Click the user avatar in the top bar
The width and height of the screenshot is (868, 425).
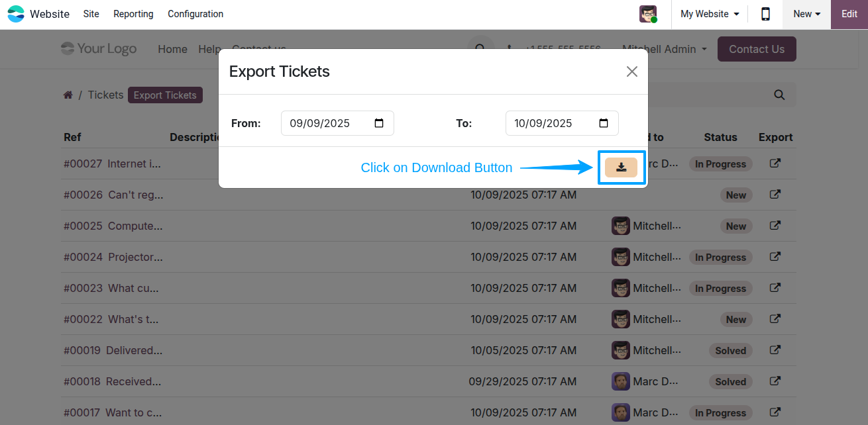click(x=648, y=14)
